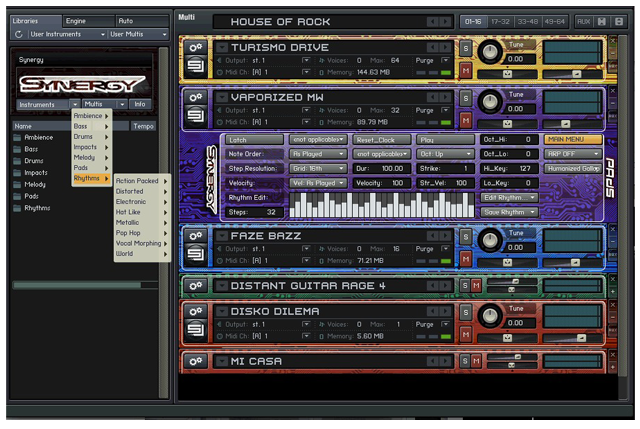Load next preset in Vaporized MW header
Screen dimensions: 640x429
[446, 97]
